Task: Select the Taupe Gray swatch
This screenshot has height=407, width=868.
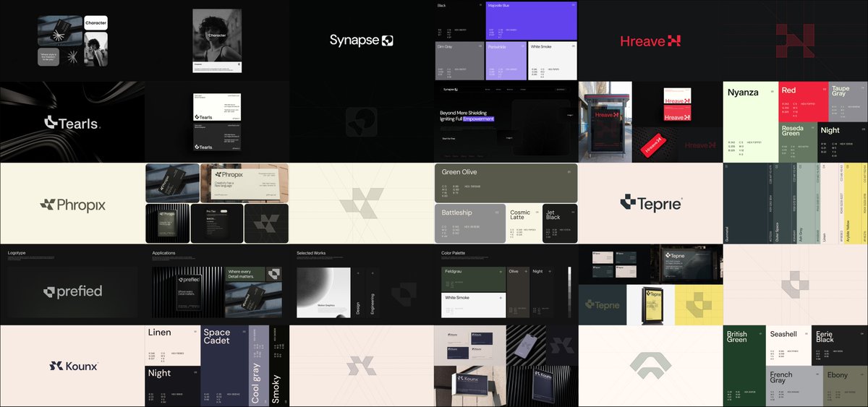Action: pos(848,100)
